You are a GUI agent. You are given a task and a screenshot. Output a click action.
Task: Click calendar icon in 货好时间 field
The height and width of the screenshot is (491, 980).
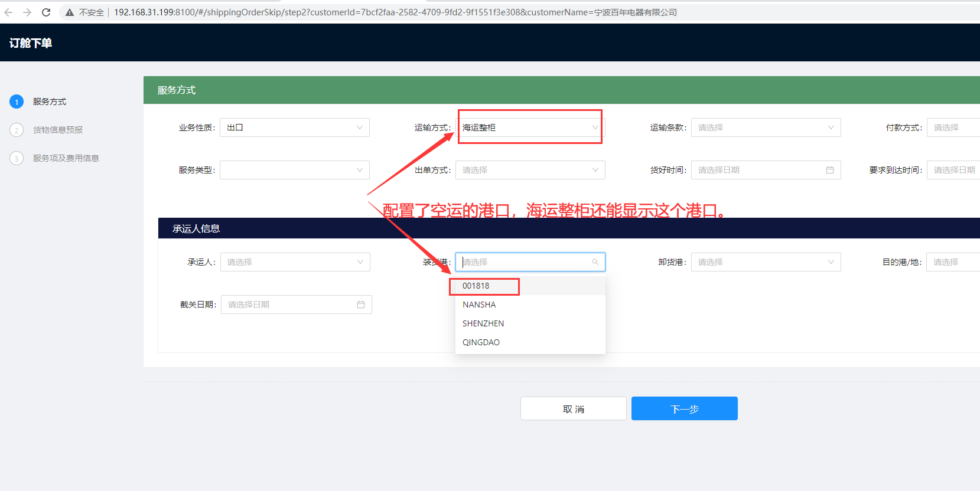point(829,170)
